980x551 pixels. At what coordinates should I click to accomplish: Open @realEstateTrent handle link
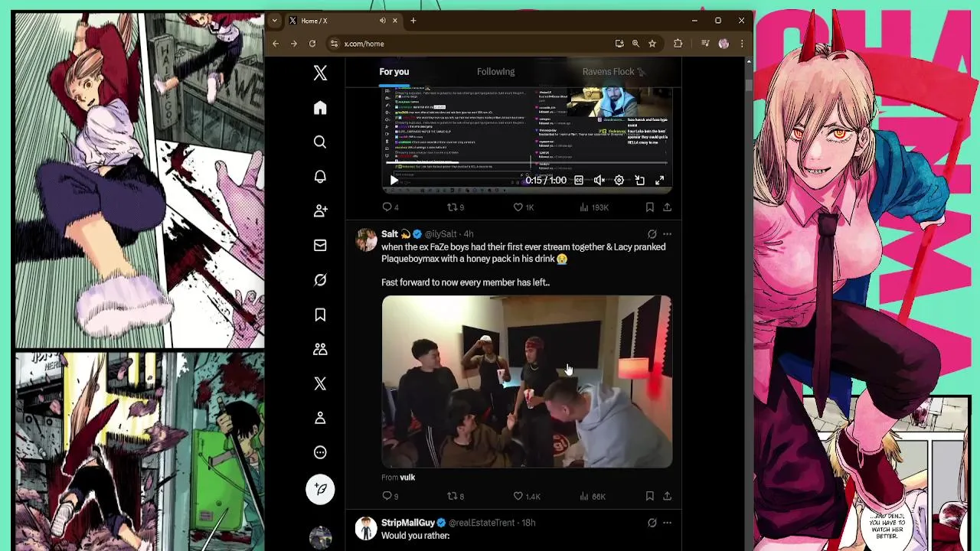(482, 523)
